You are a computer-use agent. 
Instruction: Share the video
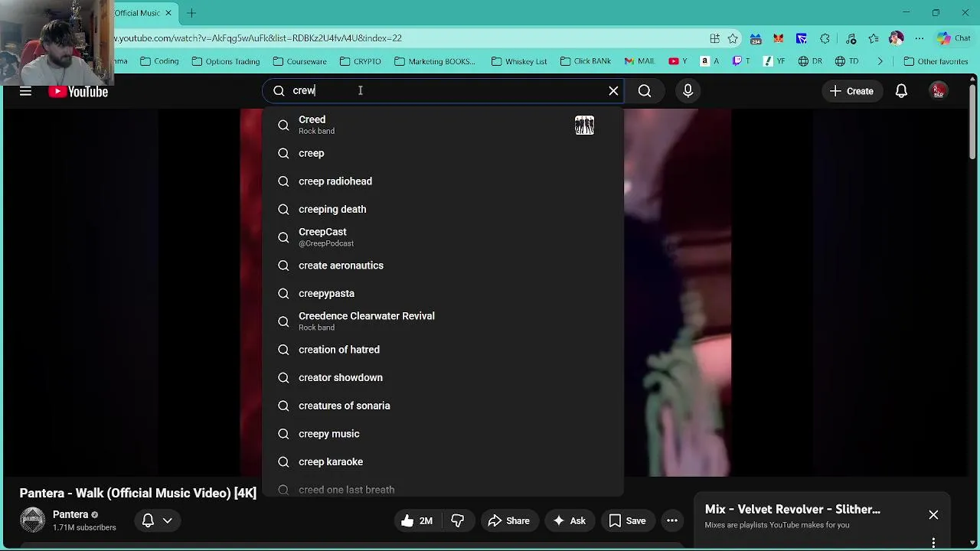508,521
